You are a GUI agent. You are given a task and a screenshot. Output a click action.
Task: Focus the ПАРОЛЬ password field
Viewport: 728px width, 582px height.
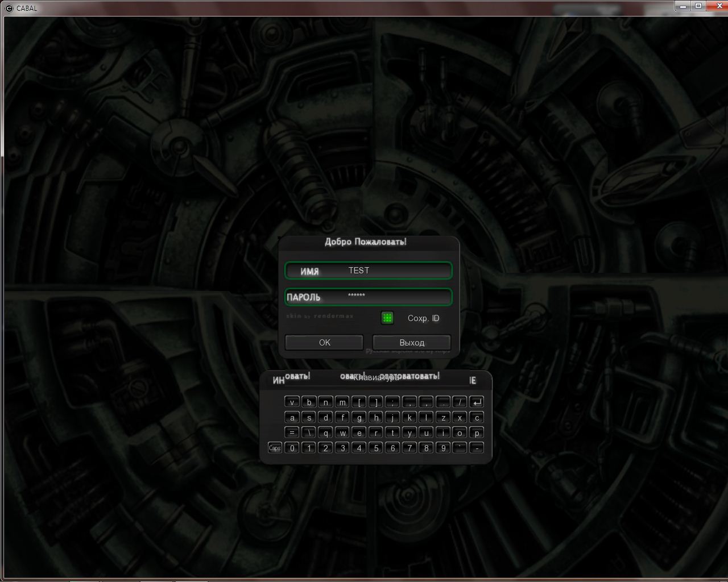[x=369, y=297]
